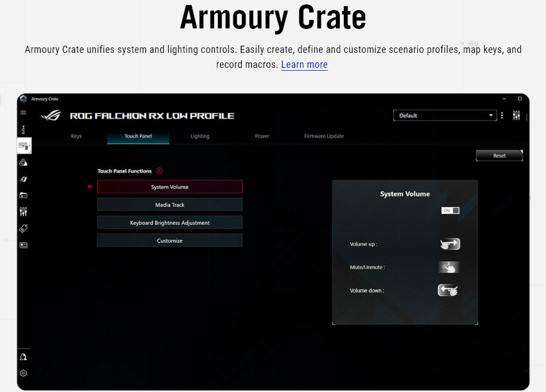Click the Touch Panel Functions help icon
Screen dimensions: 546x392
pos(160,171)
